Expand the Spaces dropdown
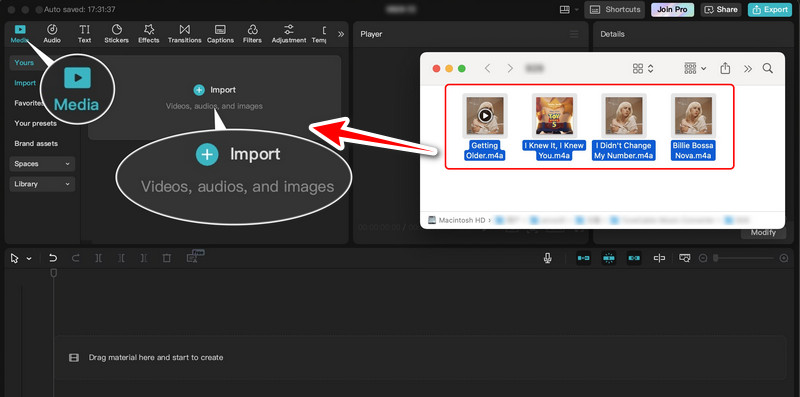Viewport: 800px width, 397px height. (x=42, y=164)
